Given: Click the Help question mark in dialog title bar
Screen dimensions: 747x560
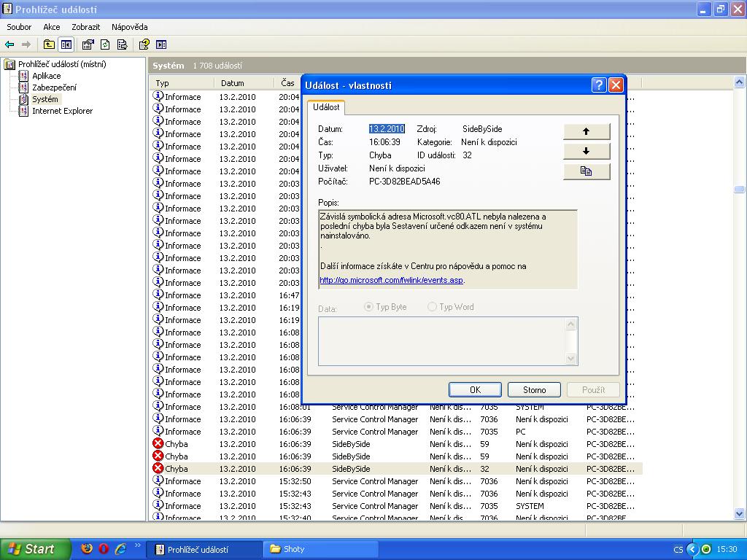Looking at the screenshot, I should (598, 85).
